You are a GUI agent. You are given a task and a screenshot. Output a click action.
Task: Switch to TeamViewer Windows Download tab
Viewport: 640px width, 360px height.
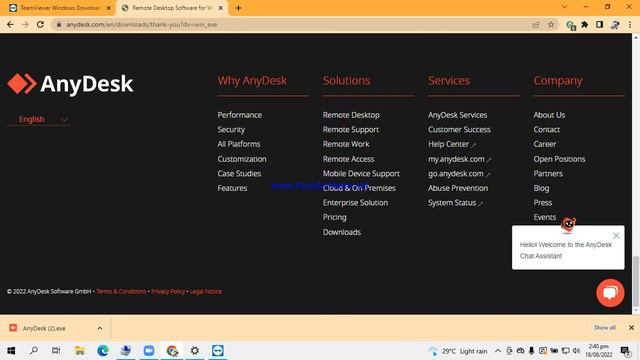coord(60,8)
